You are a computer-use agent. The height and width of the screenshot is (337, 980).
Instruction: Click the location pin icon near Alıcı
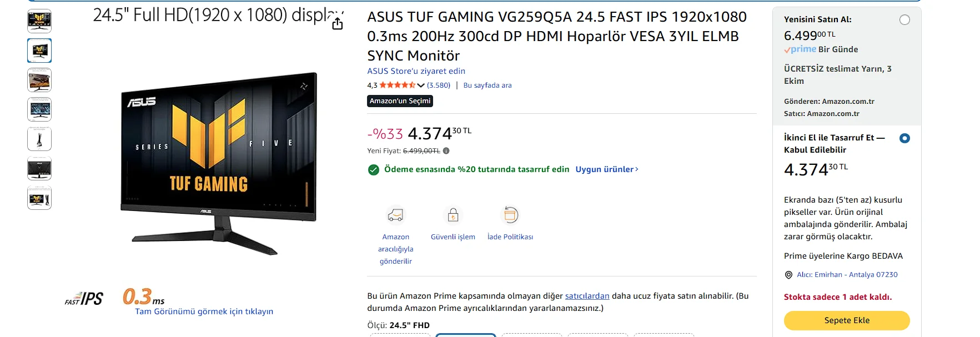coord(788,275)
